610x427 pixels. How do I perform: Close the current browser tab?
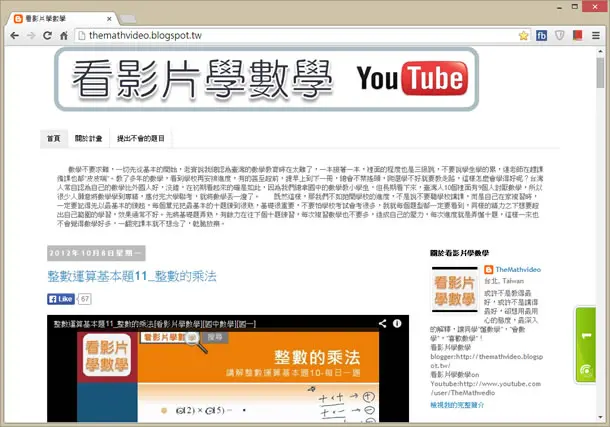pyautogui.click(x=109, y=19)
